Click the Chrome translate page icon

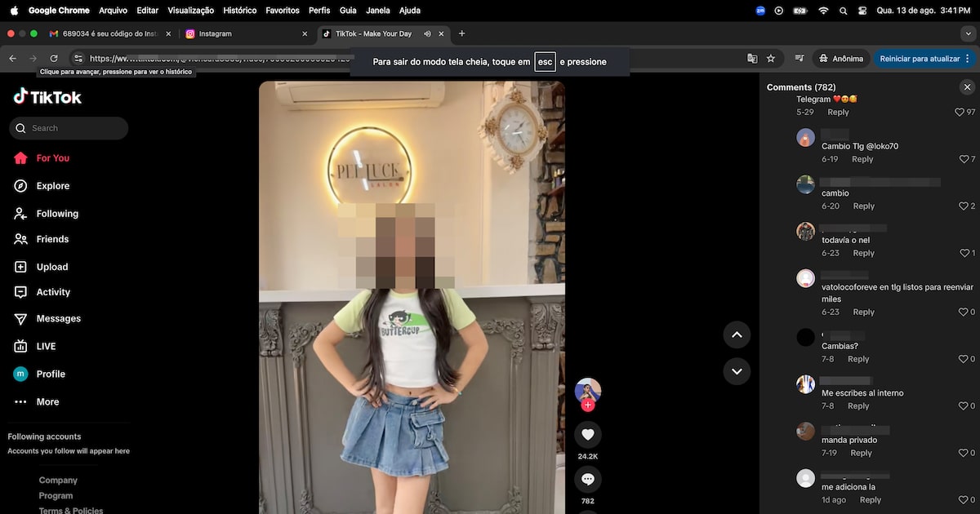(752, 59)
